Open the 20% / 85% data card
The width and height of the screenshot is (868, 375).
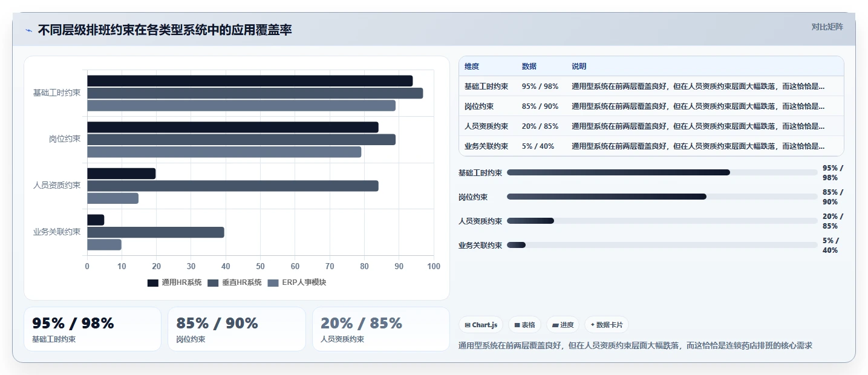point(381,329)
